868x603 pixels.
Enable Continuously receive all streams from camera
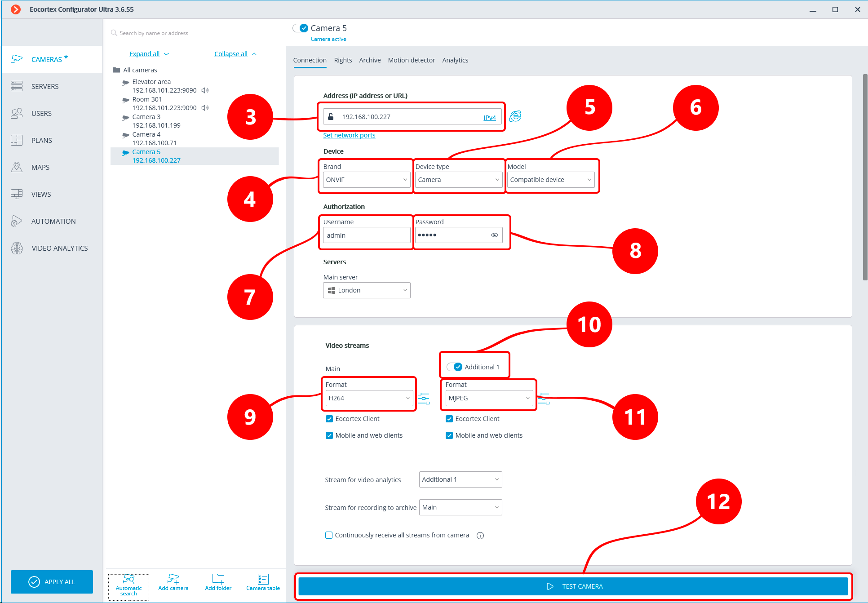329,535
